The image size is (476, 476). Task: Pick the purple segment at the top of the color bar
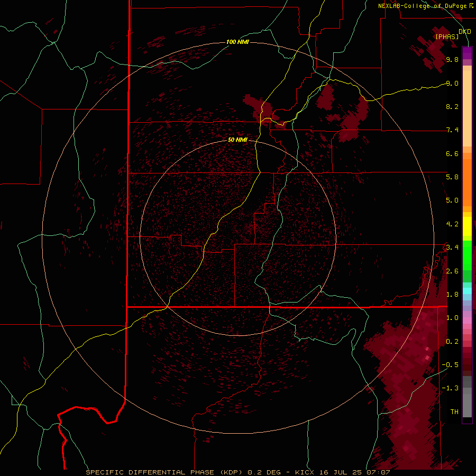click(467, 53)
